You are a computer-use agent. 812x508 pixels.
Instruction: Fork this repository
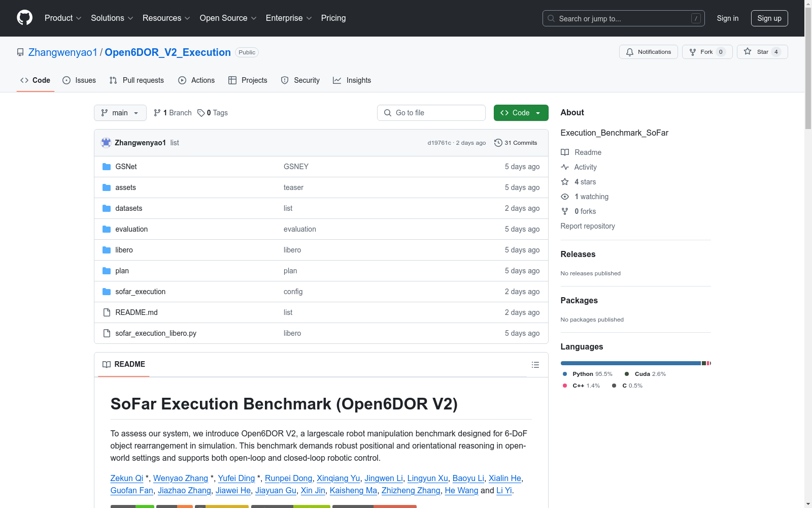[707, 52]
